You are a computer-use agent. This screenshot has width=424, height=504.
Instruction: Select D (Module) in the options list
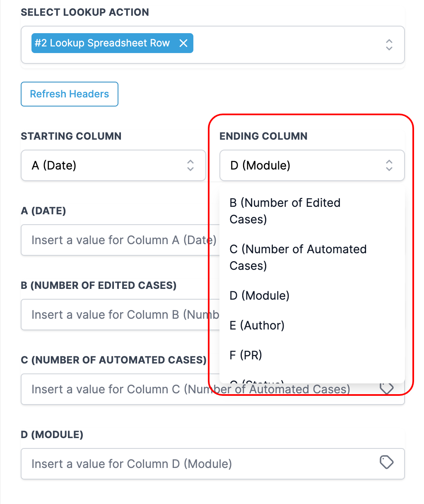260,296
